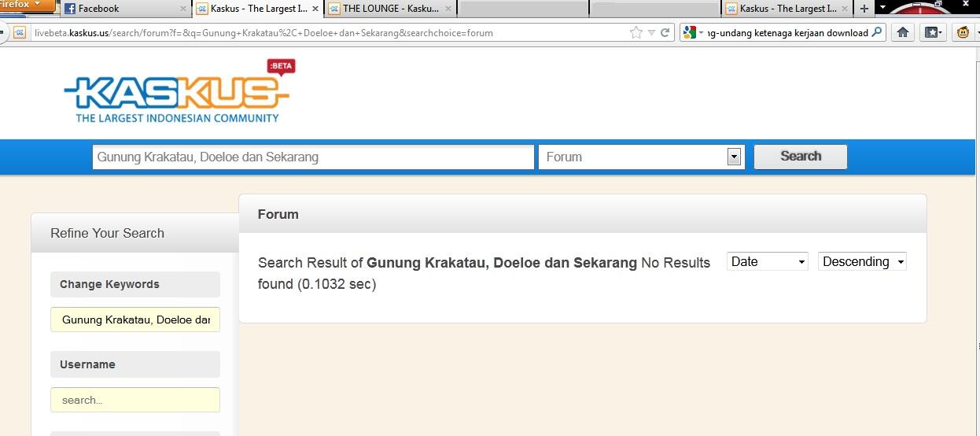Open the list-all-tabs dropdown arrow
This screenshot has width=980, height=436.
pos(882,8)
